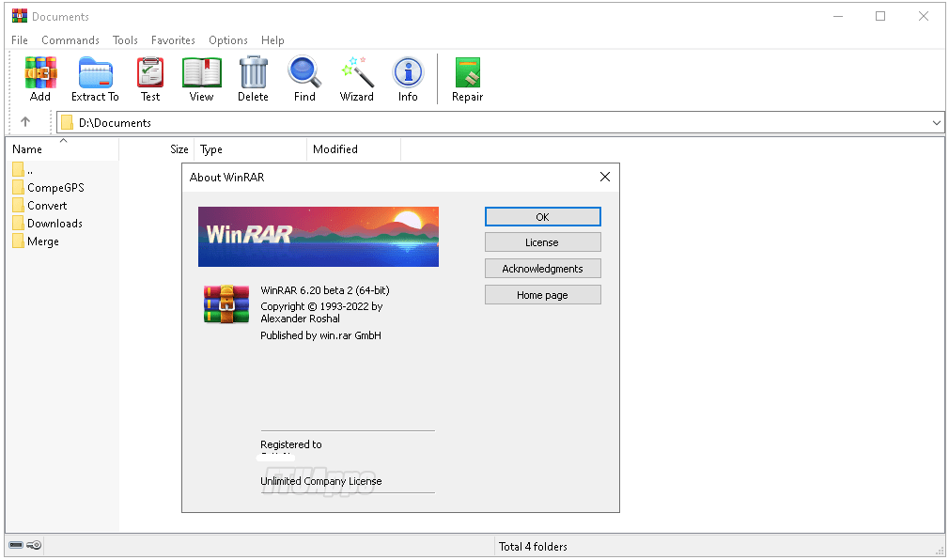
Task: Open the Help menu
Action: point(272,40)
